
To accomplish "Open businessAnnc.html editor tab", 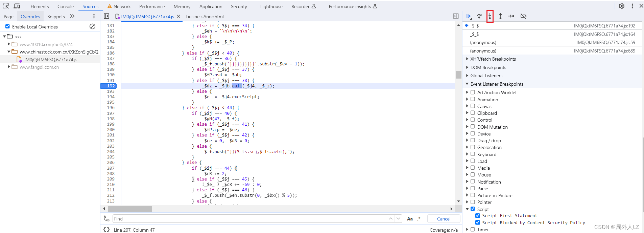I will [x=205, y=17].
